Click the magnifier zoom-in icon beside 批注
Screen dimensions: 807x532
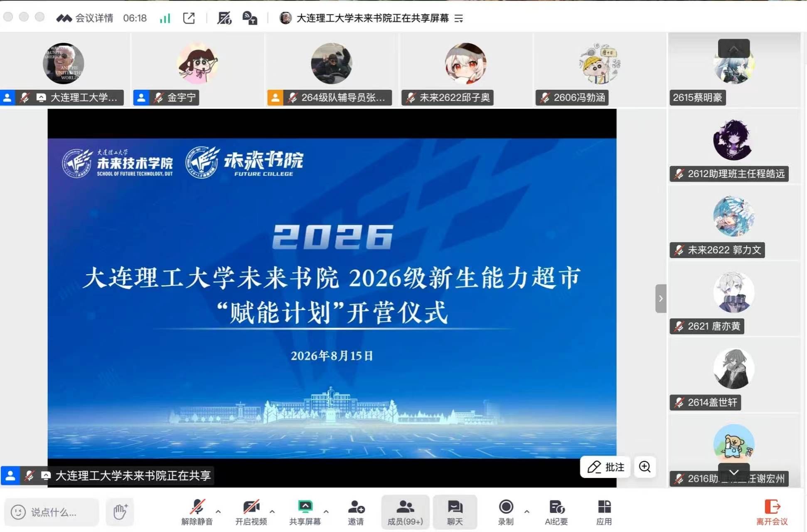click(x=645, y=467)
